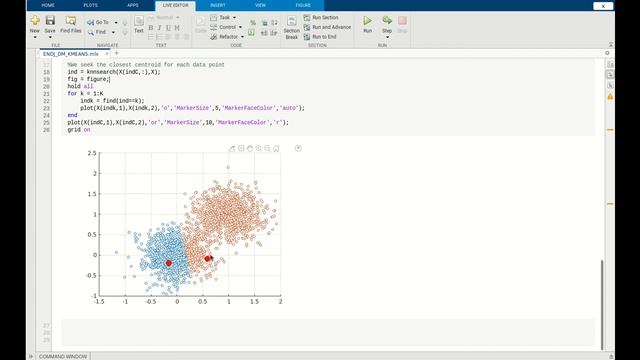The image size is (640, 360).
Task: Switch to the HOME ribbon tab
Action: (x=48, y=5)
